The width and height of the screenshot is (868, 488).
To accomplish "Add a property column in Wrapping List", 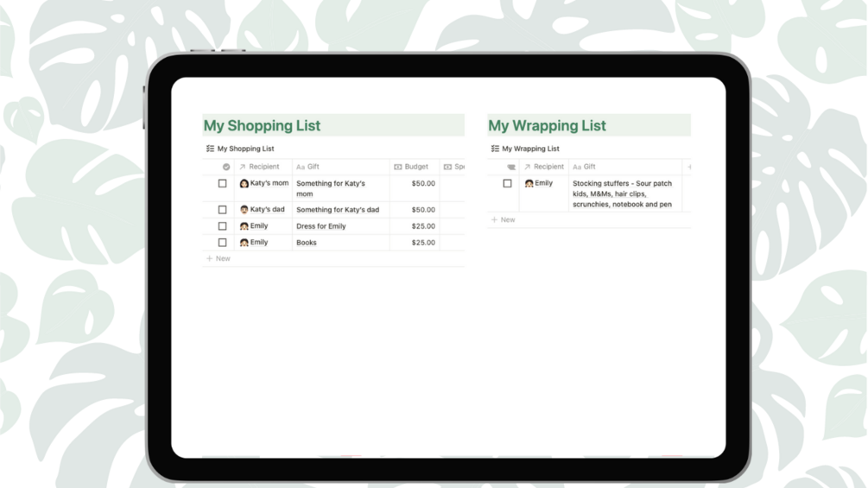I will [688, 167].
